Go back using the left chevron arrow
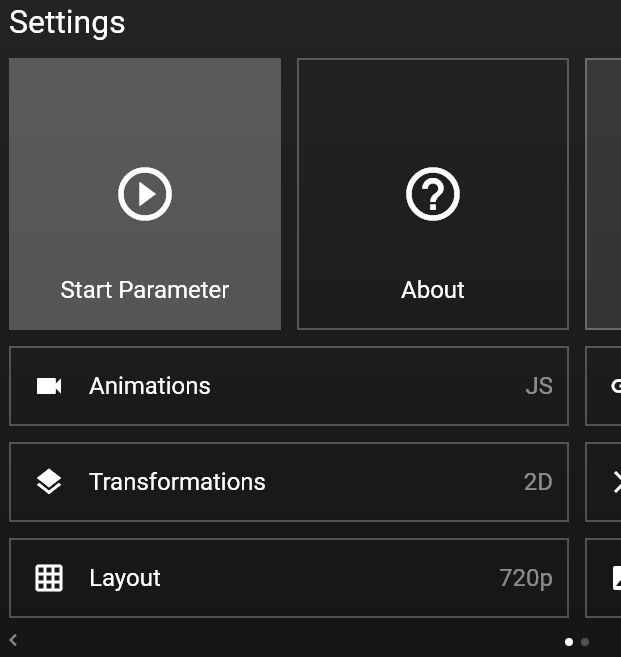 coord(13,640)
